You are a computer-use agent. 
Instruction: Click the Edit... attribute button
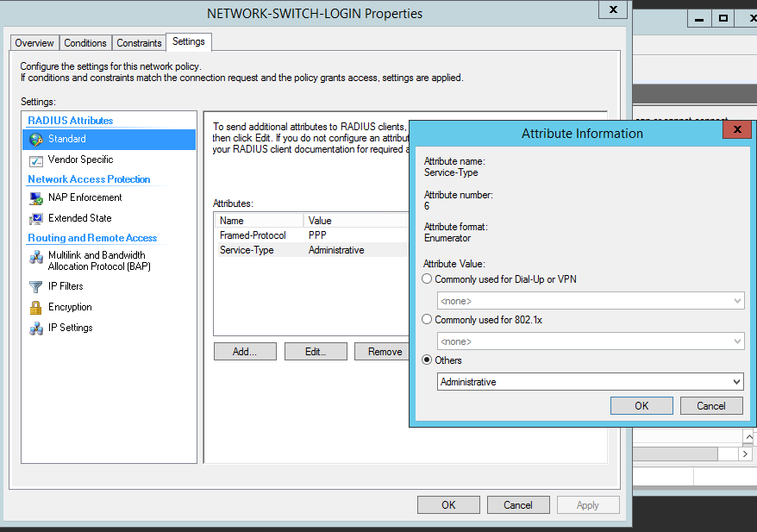pyautogui.click(x=316, y=352)
